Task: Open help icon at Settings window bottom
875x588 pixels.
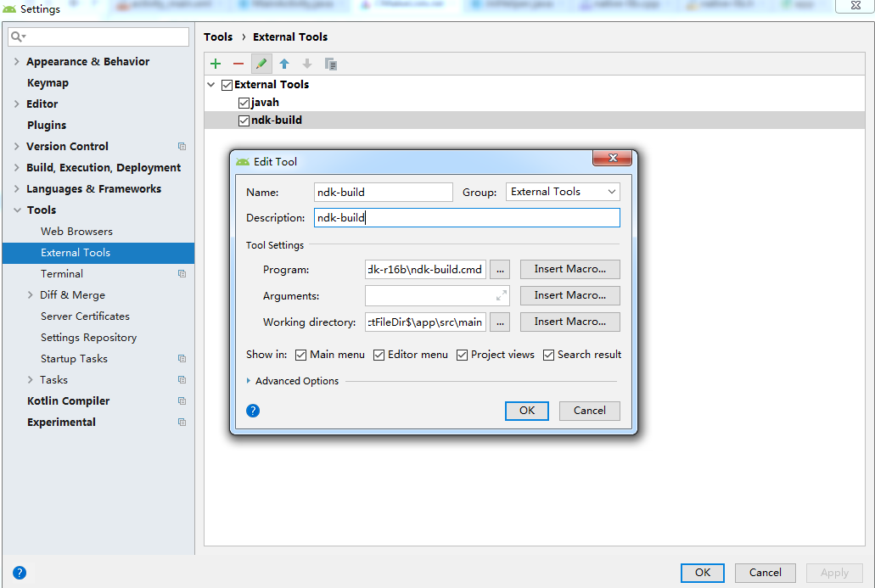Action: pyautogui.click(x=20, y=573)
